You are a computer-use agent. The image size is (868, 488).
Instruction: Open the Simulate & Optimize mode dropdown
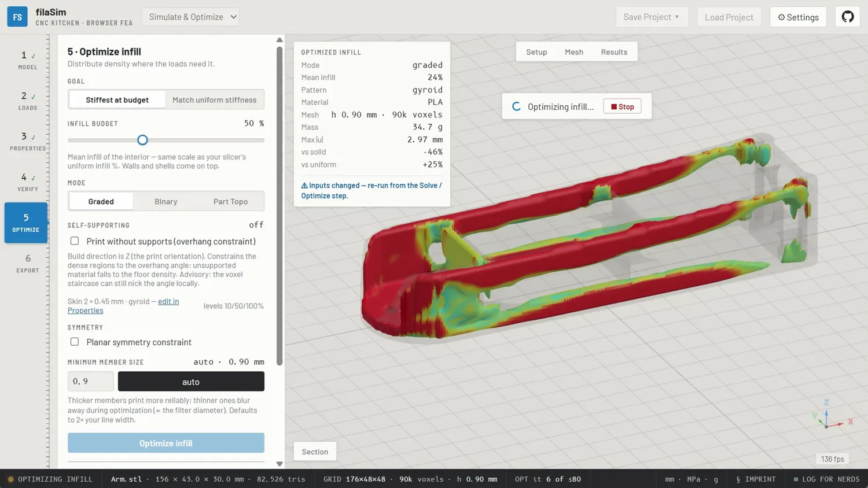(x=190, y=17)
